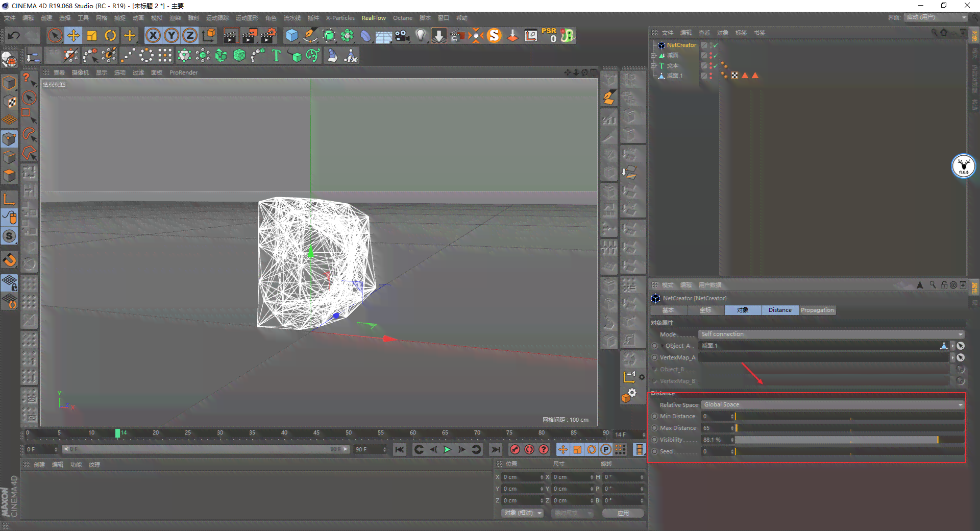Open Edit Render Settings gear clapperboard

(268, 35)
